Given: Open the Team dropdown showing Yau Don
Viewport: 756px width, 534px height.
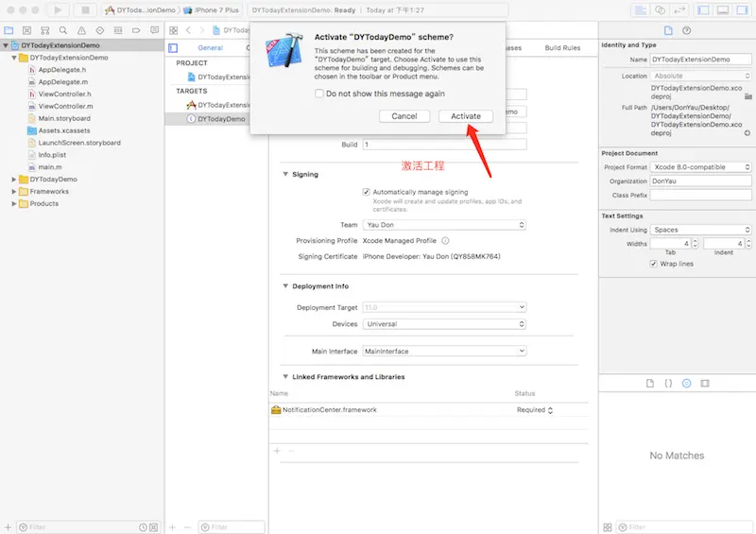Looking at the screenshot, I should (444, 225).
